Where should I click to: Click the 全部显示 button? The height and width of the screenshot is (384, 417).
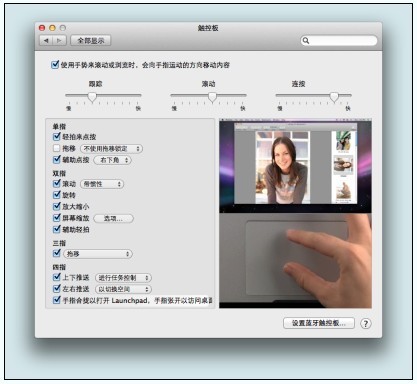pos(91,40)
